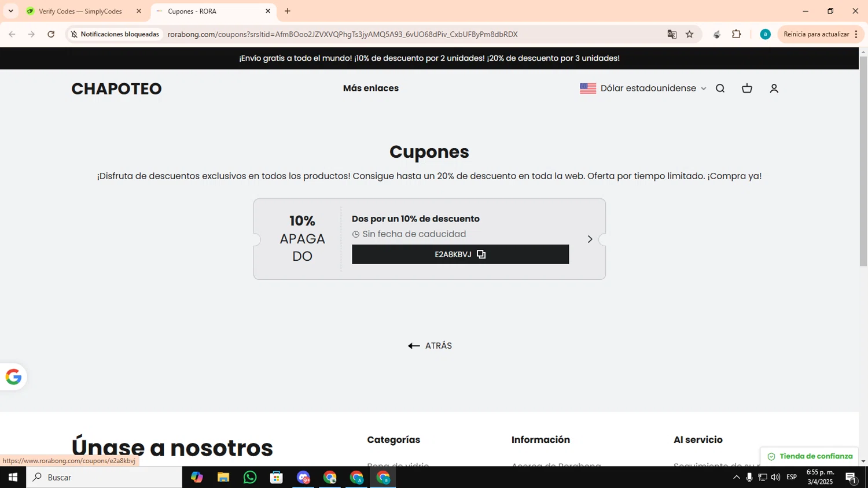Click the Información footer heading
Screen dimensions: 868x488
pos(540,439)
